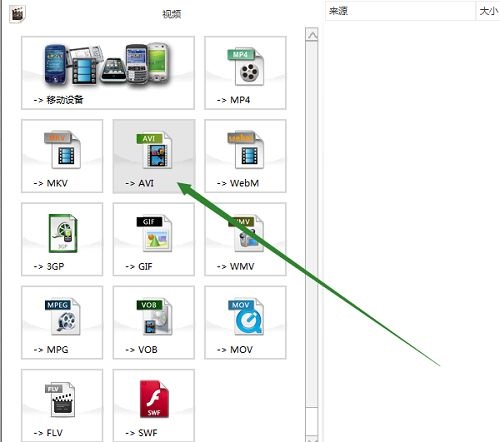Select the GIF conversion tile
The height and width of the screenshot is (442, 500).
pos(154,239)
